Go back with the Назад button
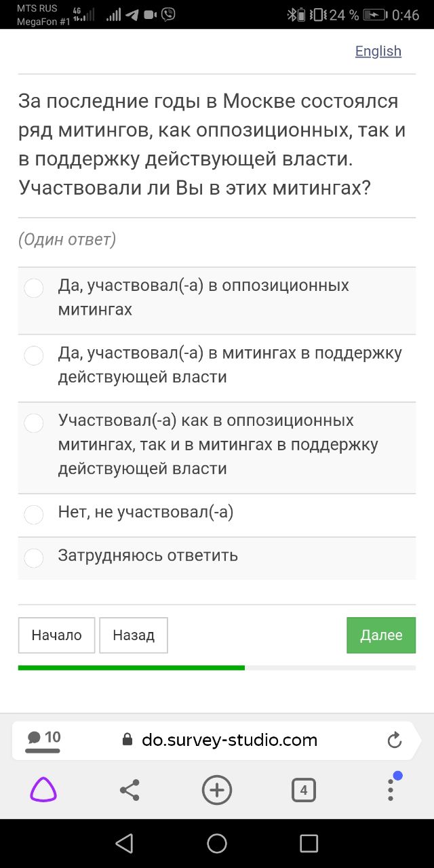Image resolution: width=434 pixels, height=868 pixels. coord(134,635)
